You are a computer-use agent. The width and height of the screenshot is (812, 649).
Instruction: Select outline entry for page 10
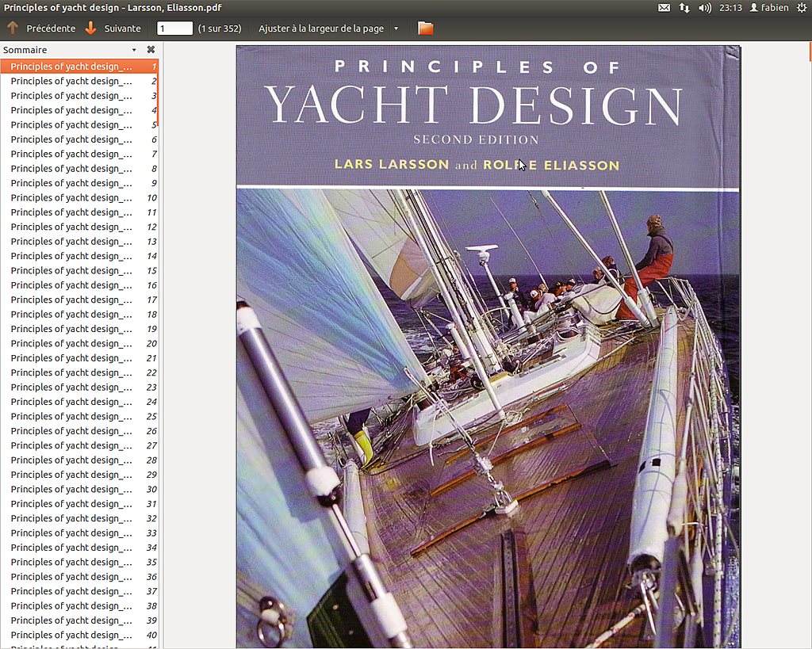coord(80,197)
